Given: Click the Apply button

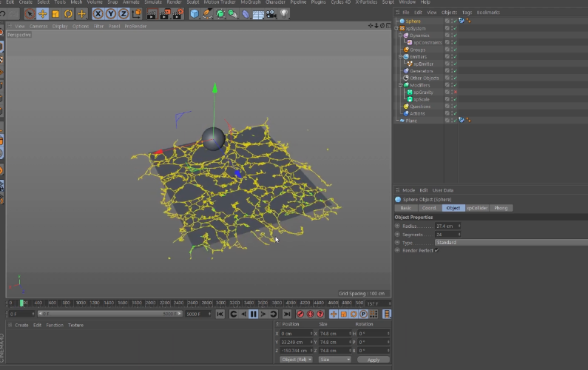Looking at the screenshot, I should tap(373, 360).
